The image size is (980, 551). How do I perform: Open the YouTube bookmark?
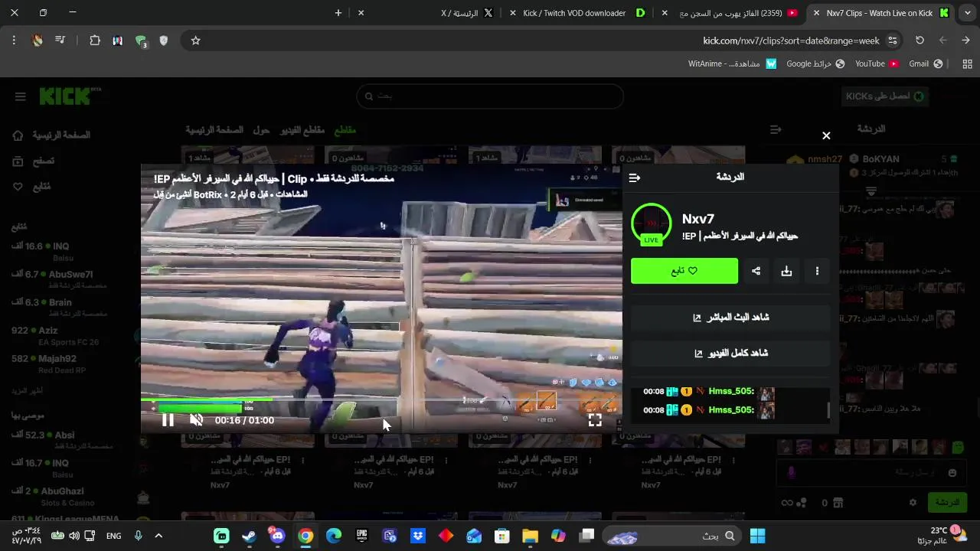(876, 64)
